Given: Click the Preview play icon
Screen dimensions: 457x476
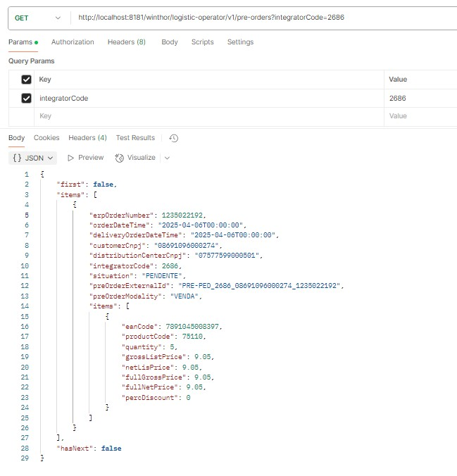Looking at the screenshot, I should pyautogui.click(x=71, y=158).
